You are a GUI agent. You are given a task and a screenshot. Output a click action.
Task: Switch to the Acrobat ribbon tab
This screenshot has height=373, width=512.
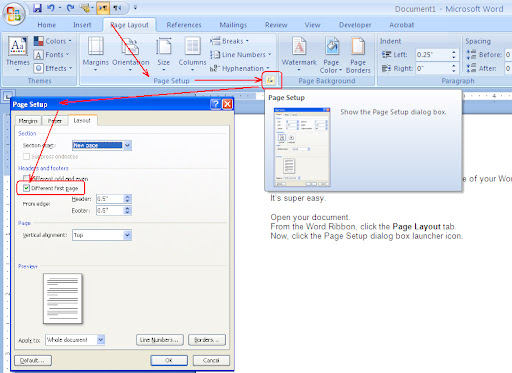402,25
